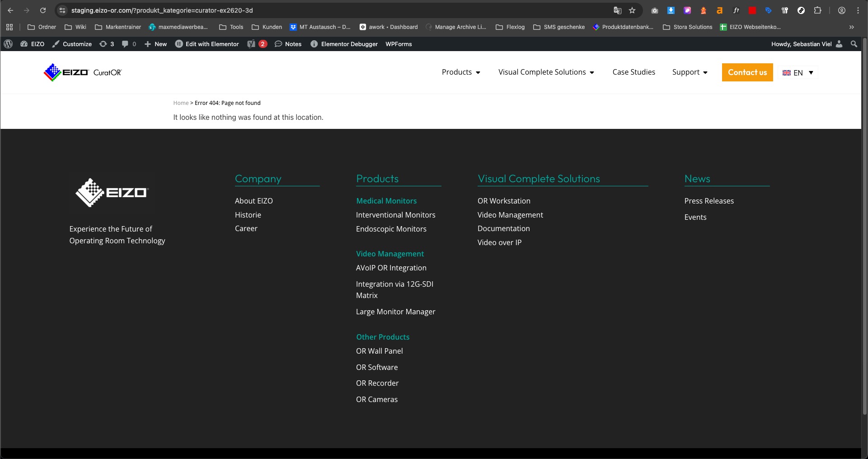The image size is (868, 459).
Task: Open the EN language selector
Action: pos(798,73)
